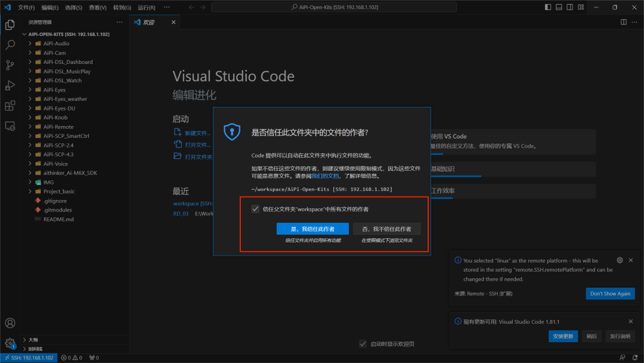This screenshot has width=644, height=363.
Task: Open the Run menu
Action: (147, 7)
